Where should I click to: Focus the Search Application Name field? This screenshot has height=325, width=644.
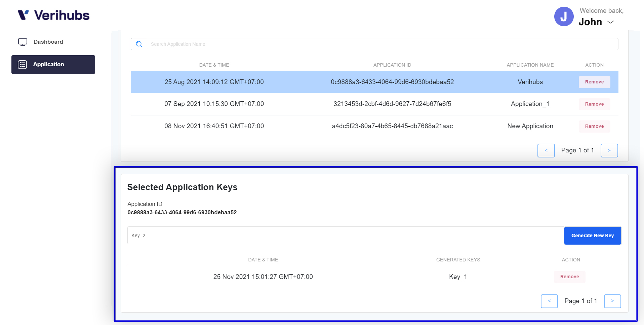pos(374,44)
